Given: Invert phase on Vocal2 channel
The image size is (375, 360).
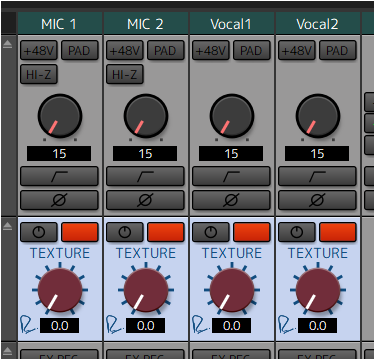Looking at the screenshot, I should tap(317, 200).
